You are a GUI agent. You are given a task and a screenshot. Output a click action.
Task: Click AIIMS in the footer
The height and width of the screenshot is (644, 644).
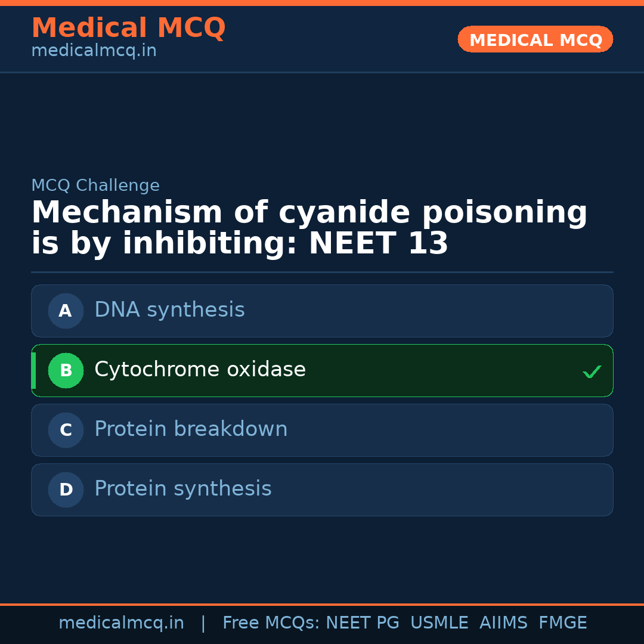coord(503,623)
